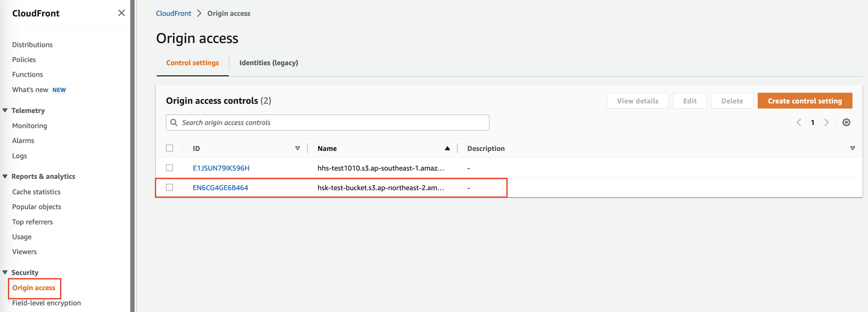Viewport: 868px width, 312px height.
Task: Sort by Name ascending arrow
Action: [447, 148]
